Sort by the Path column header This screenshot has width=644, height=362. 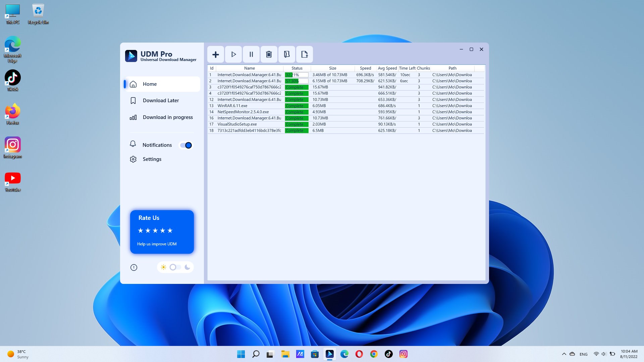(452, 68)
